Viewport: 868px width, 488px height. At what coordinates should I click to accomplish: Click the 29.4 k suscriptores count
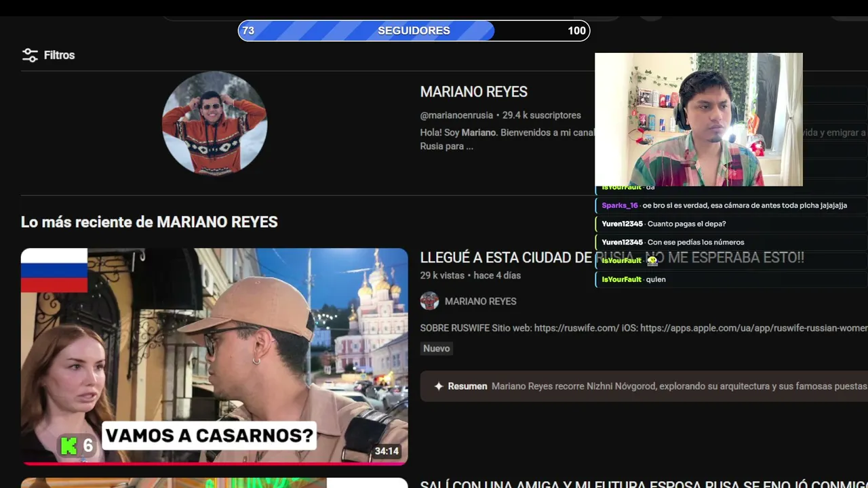click(541, 115)
